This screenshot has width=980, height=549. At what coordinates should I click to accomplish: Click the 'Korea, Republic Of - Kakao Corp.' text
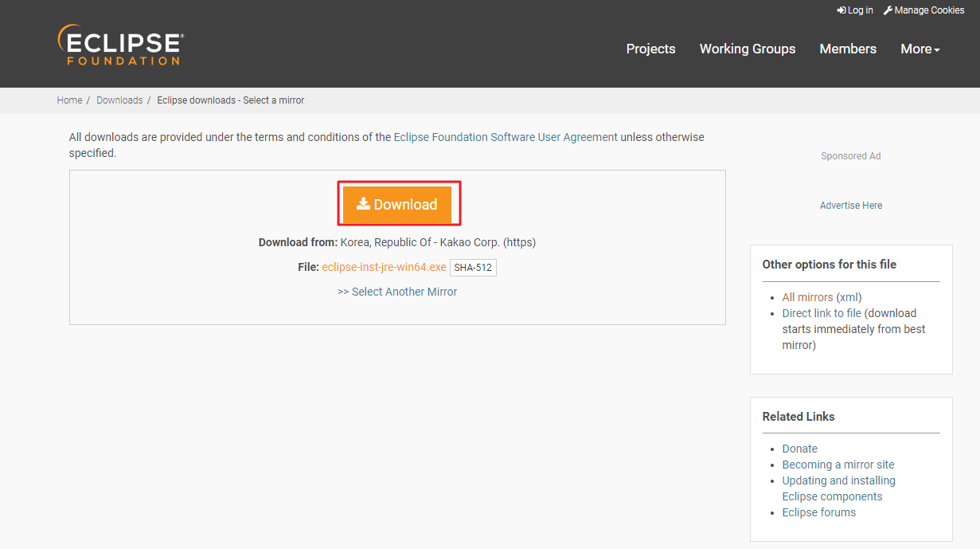420,242
